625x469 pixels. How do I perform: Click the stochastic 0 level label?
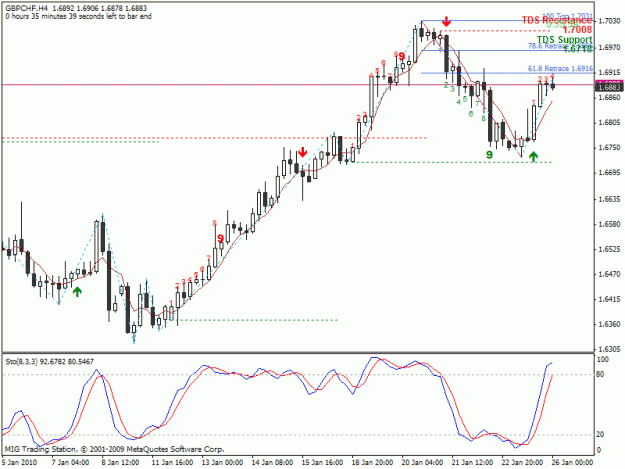pyautogui.click(x=599, y=450)
